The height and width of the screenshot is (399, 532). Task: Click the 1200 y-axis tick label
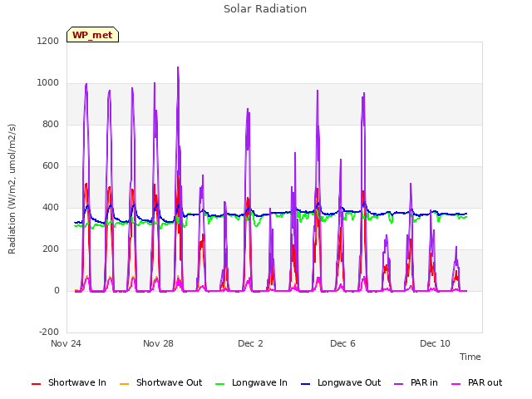tap(48, 41)
